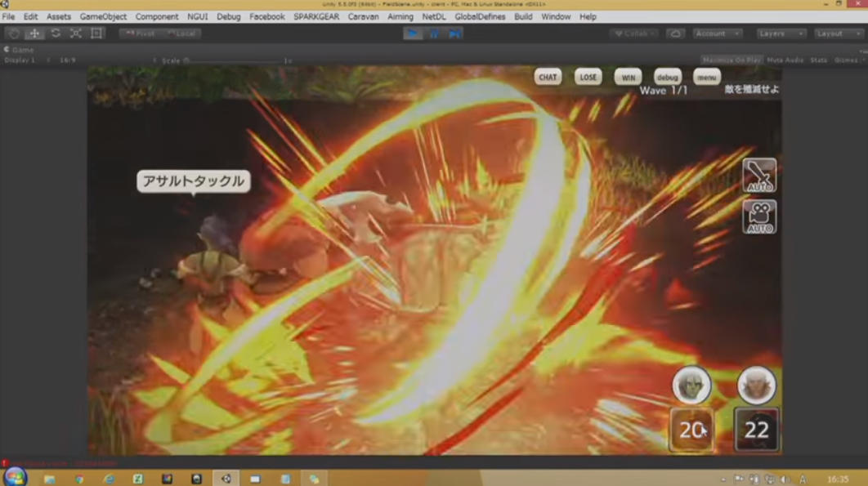Open the Caravan menu
Viewport: 868px width, 486px height.
point(363,16)
